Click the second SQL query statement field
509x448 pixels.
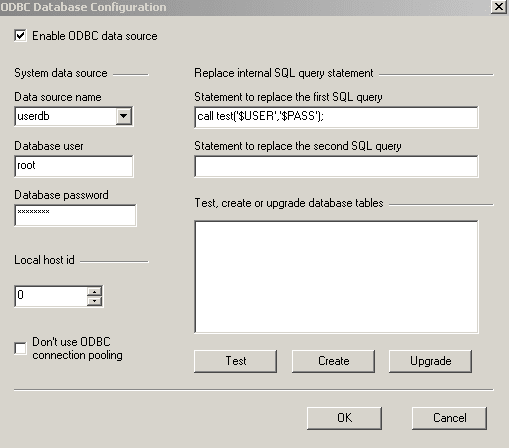tap(336, 166)
